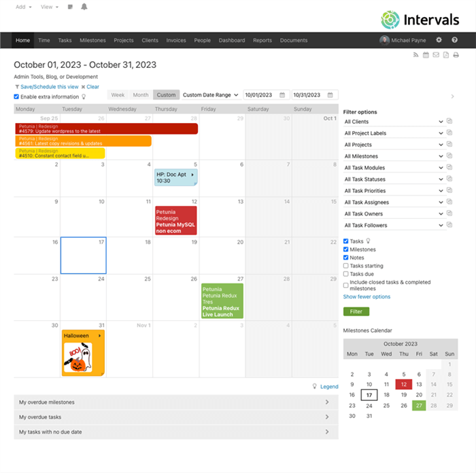Click Save/Schedule this view link
This screenshot has height=473, width=476.
[49, 87]
